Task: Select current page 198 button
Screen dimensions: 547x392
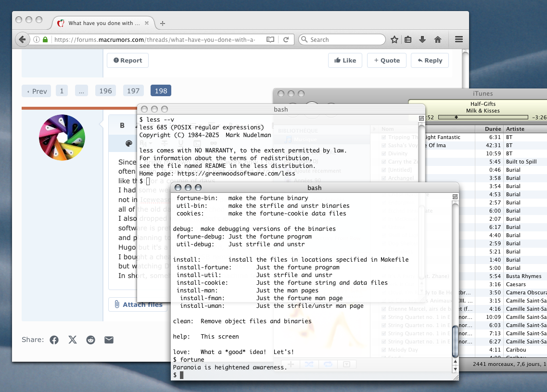Action: click(161, 91)
